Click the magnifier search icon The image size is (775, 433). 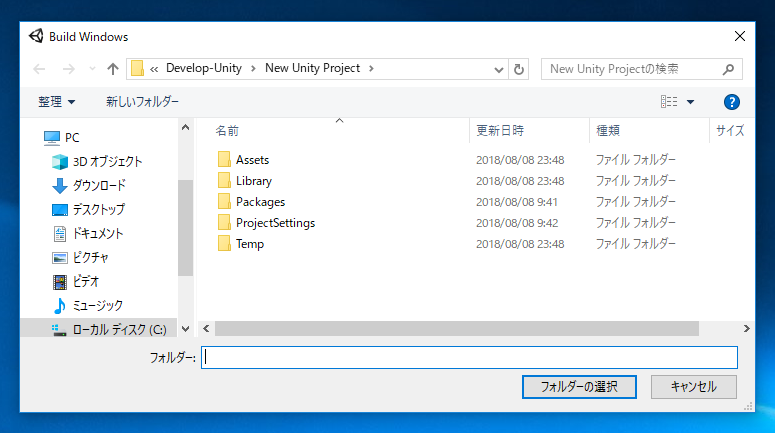click(729, 69)
